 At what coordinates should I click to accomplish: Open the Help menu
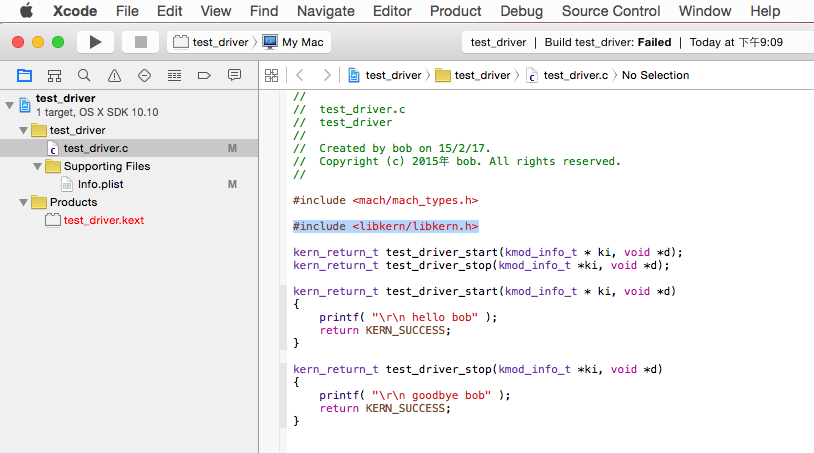[765, 11]
